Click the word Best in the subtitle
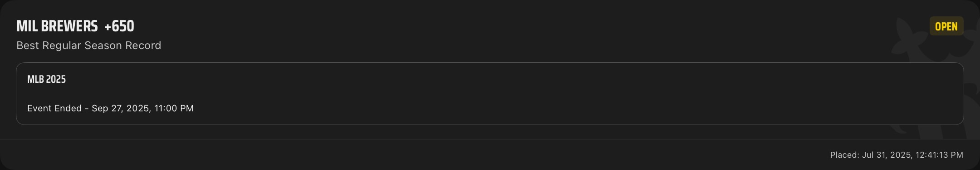980x170 pixels. click(28, 45)
